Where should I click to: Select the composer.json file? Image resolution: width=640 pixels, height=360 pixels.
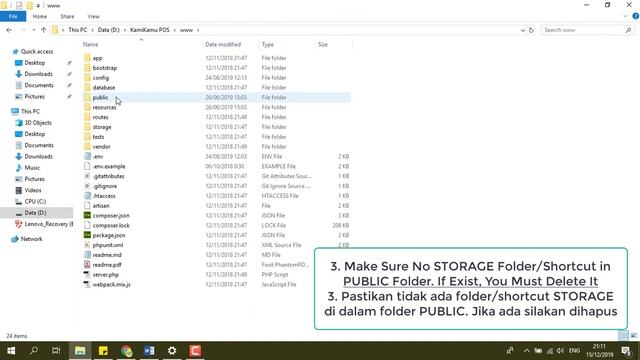point(111,216)
